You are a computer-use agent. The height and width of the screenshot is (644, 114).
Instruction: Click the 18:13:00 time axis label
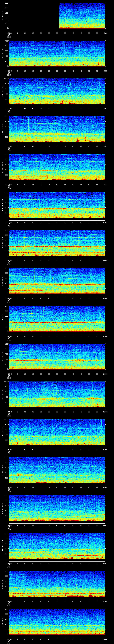pos(9,374)
